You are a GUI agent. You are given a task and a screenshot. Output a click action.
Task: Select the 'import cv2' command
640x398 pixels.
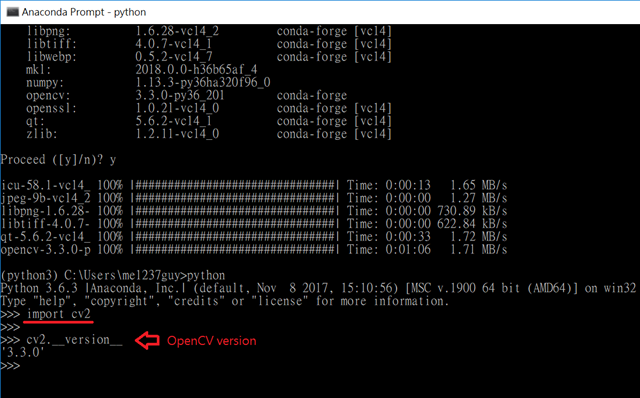click(x=58, y=314)
